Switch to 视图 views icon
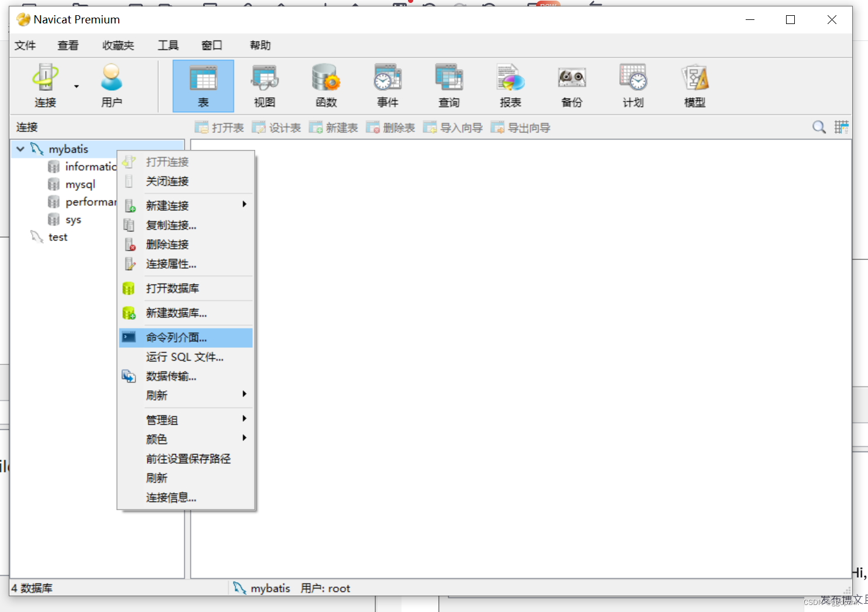 point(265,86)
